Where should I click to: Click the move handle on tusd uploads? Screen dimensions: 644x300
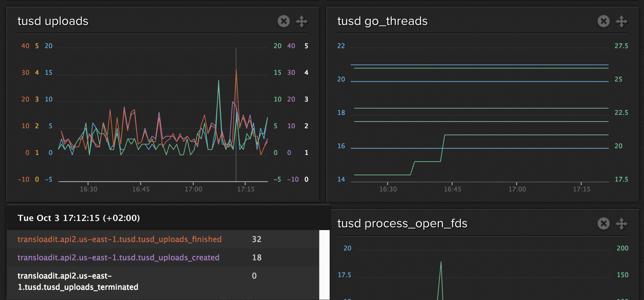[x=302, y=21]
